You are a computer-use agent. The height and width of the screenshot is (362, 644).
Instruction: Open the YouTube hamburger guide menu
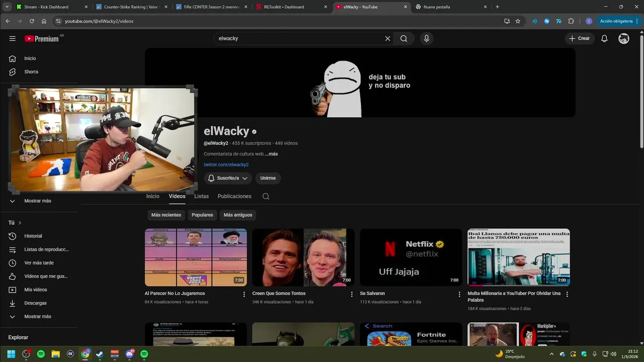(12, 39)
